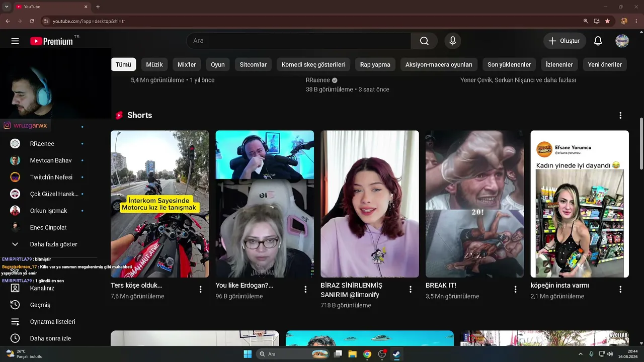Viewport: 644px width, 362px height.
Task: Select the 'Tümü' filter chip
Action: click(123, 64)
